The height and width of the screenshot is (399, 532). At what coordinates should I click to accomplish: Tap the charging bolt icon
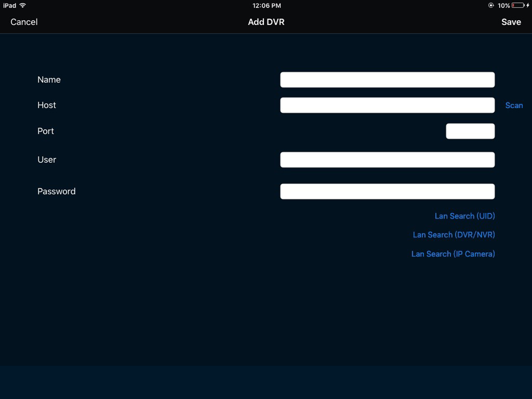pyautogui.click(x=528, y=5)
